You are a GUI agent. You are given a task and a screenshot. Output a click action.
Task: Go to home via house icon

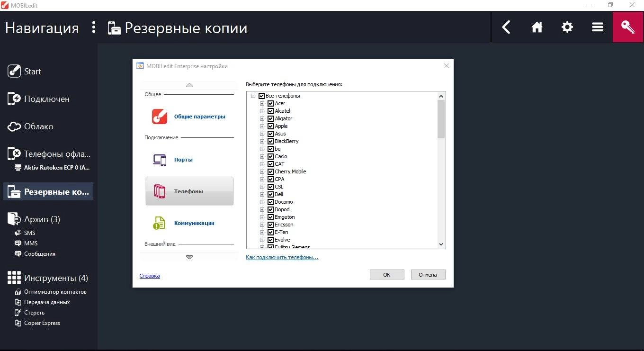537,27
